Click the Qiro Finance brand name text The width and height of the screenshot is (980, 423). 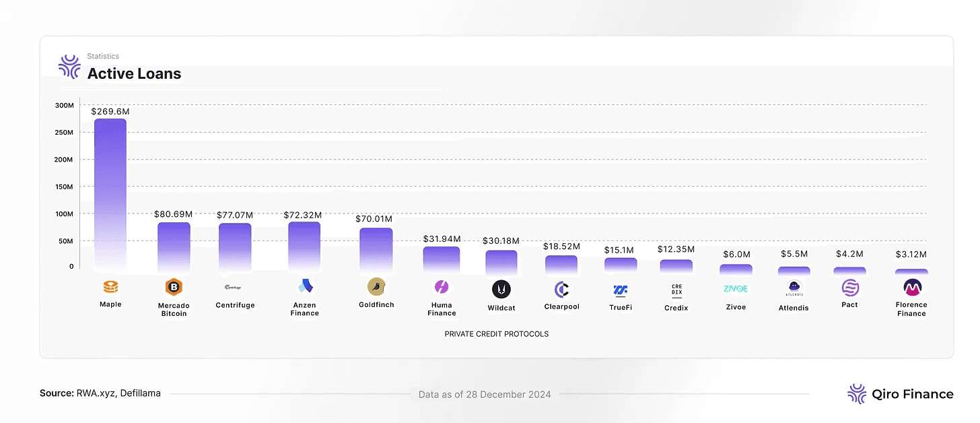[x=913, y=394]
